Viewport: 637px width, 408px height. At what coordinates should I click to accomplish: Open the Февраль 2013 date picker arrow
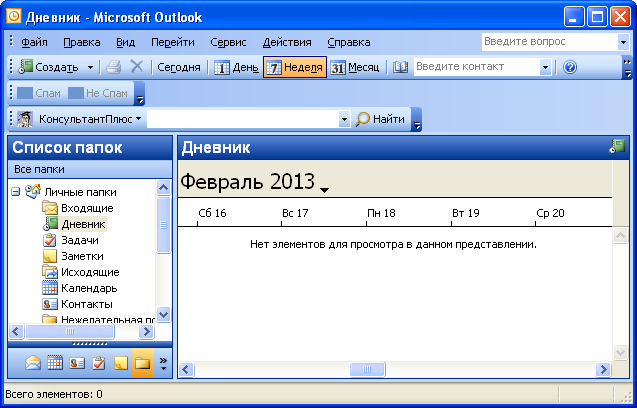pos(324,190)
